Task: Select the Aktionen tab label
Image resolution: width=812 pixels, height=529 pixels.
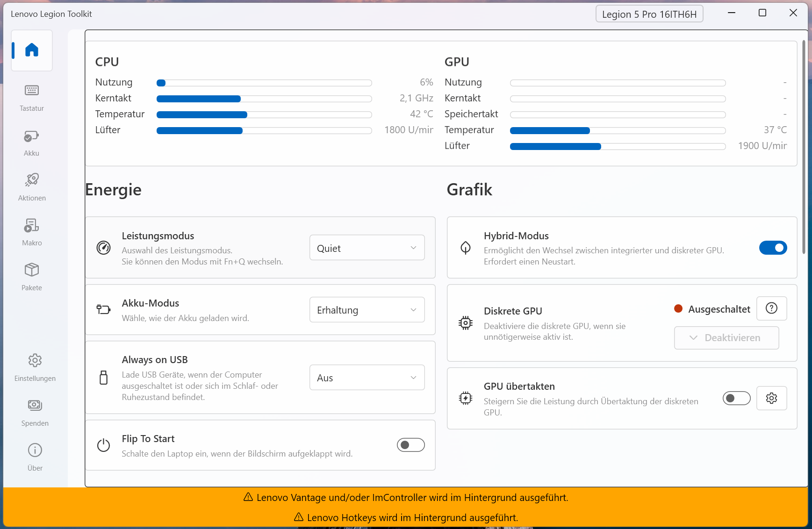Action: coord(32,198)
